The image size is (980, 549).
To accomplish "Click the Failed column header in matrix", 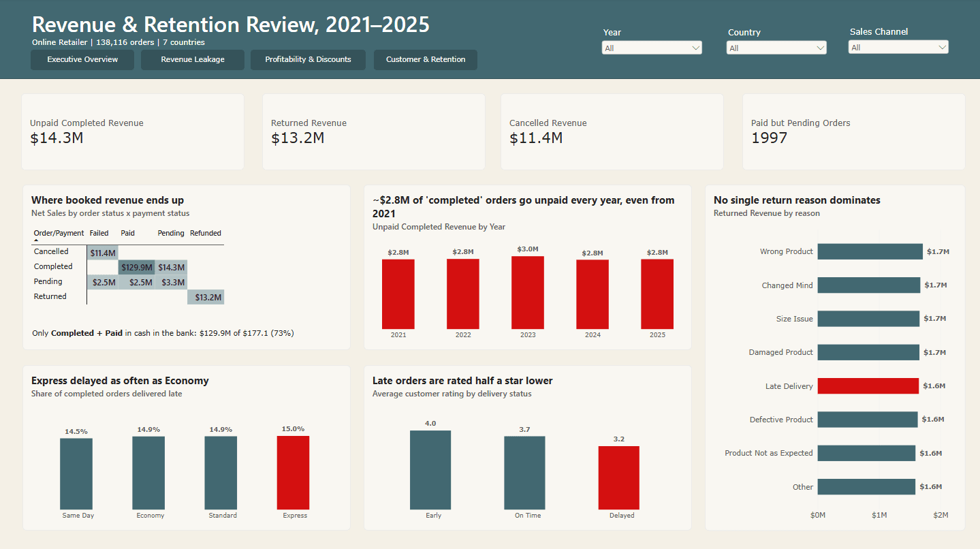I will 99,233.
